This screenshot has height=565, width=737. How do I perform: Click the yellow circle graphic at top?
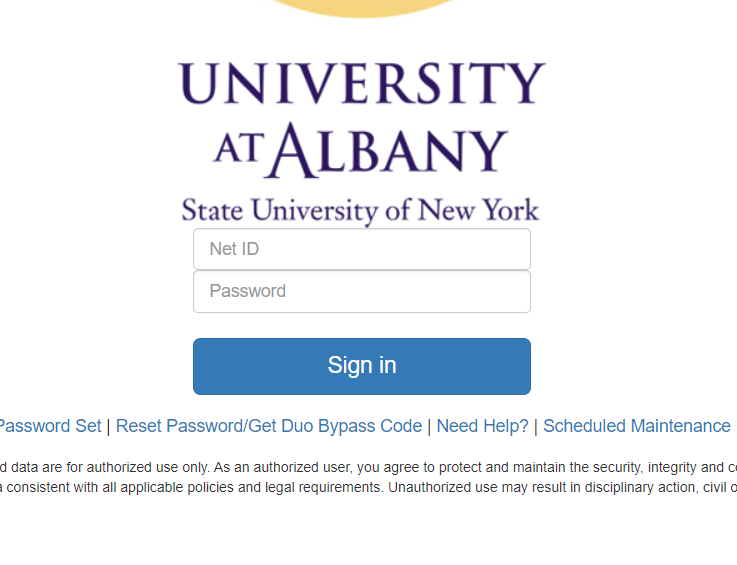point(359,7)
